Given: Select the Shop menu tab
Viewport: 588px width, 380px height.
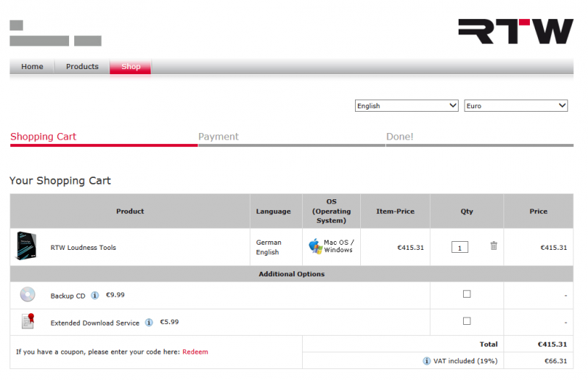Looking at the screenshot, I should [x=131, y=66].
